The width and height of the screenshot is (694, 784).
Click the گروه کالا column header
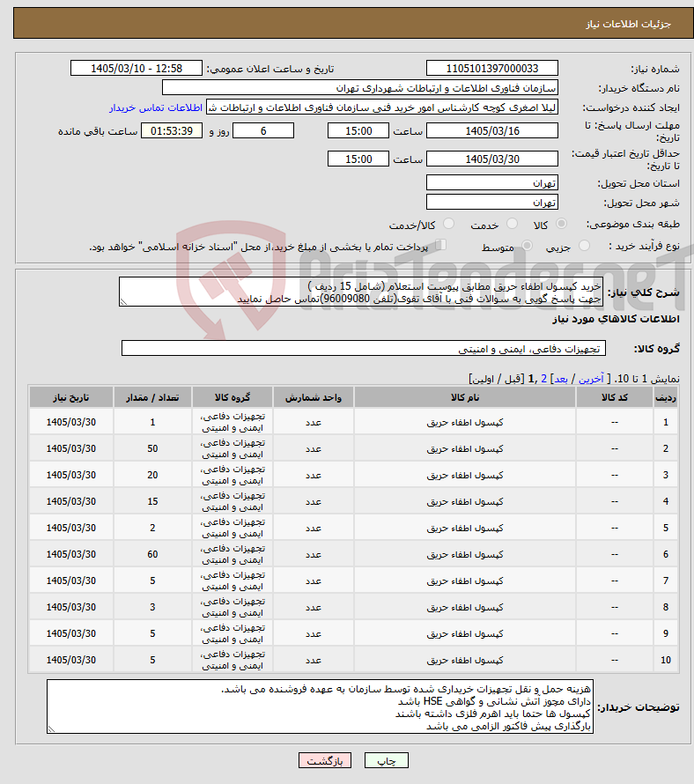coord(233,397)
